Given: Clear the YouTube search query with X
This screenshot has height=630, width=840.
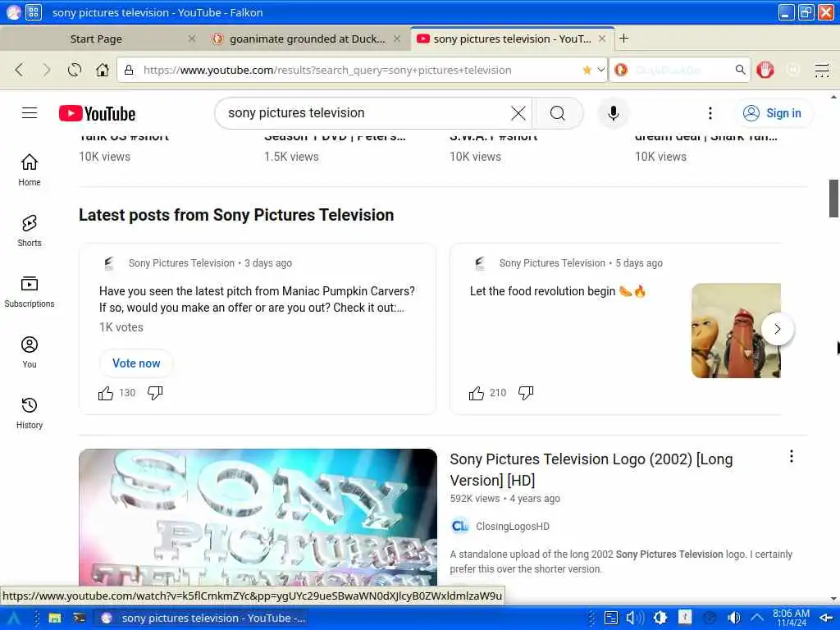Looking at the screenshot, I should tap(518, 113).
